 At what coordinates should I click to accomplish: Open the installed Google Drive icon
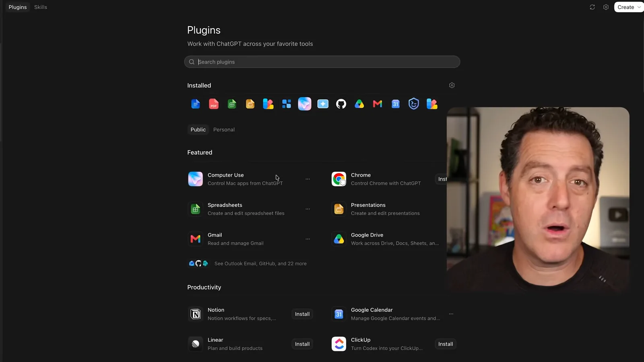pyautogui.click(x=359, y=104)
